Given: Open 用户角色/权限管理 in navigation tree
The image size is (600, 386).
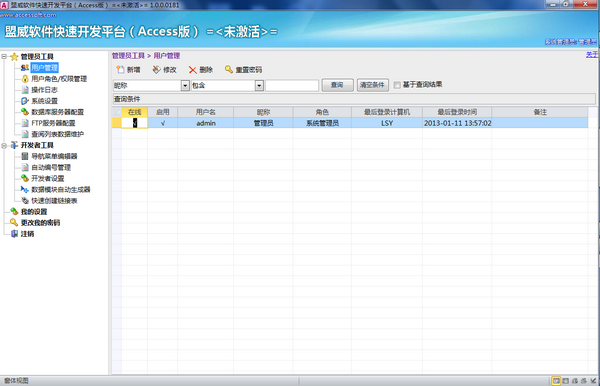Looking at the screenshot, I should [59, 79].
